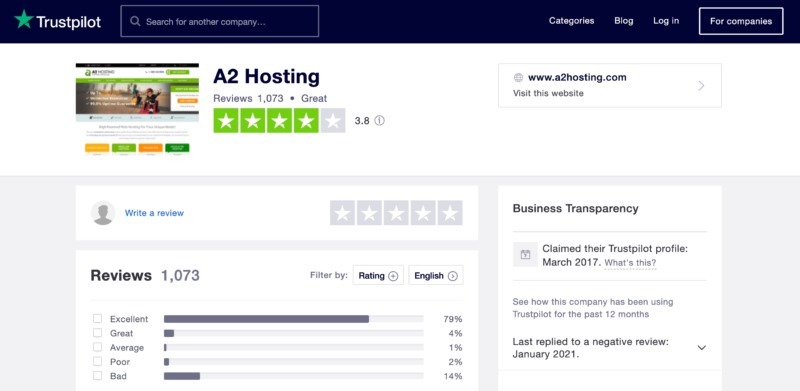Tick the Great reviews checkbox
Screen dimensions: 800x391
[97, 333]
